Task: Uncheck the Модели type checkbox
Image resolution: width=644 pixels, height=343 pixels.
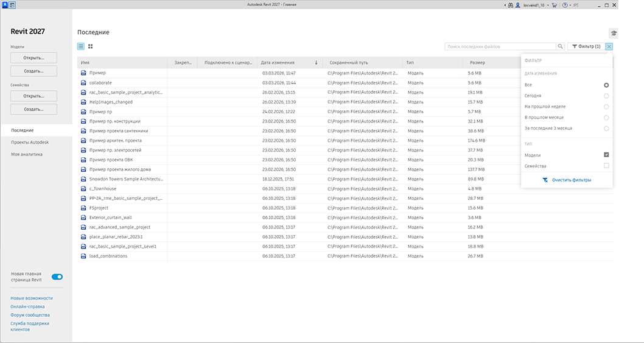Action: click(x=606, y=155)
